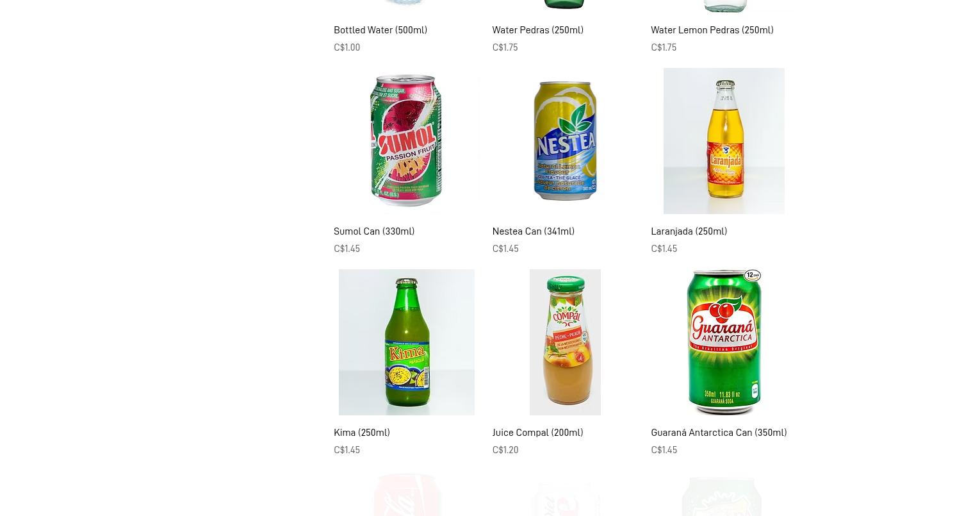View the Compal peach juice image

click(x=565, y=342)
